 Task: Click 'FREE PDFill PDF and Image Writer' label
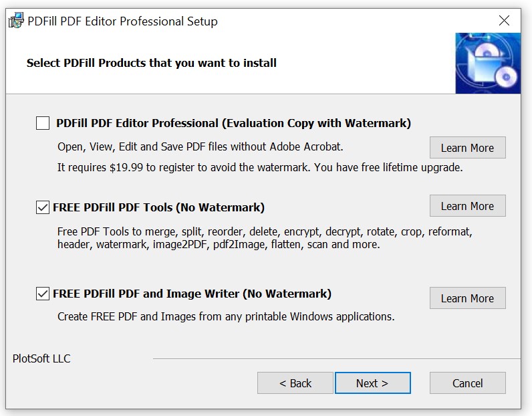[x=192, y=294]
